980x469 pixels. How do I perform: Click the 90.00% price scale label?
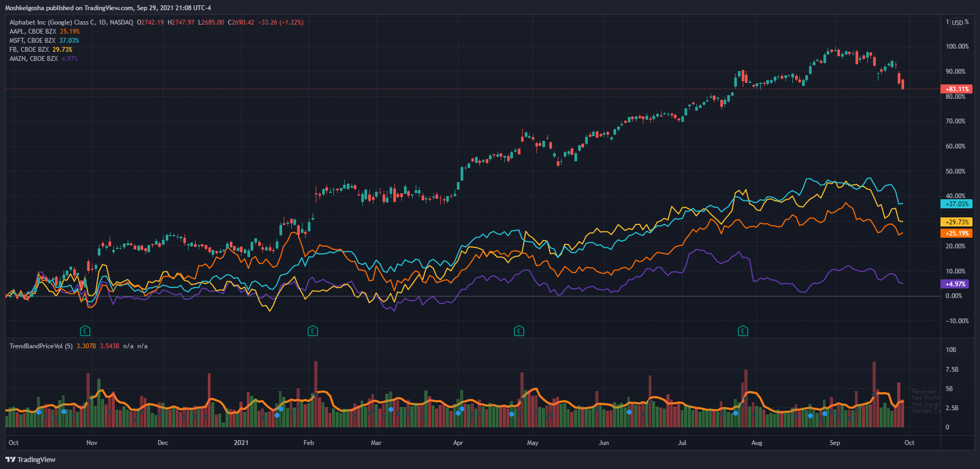point(956,72)
